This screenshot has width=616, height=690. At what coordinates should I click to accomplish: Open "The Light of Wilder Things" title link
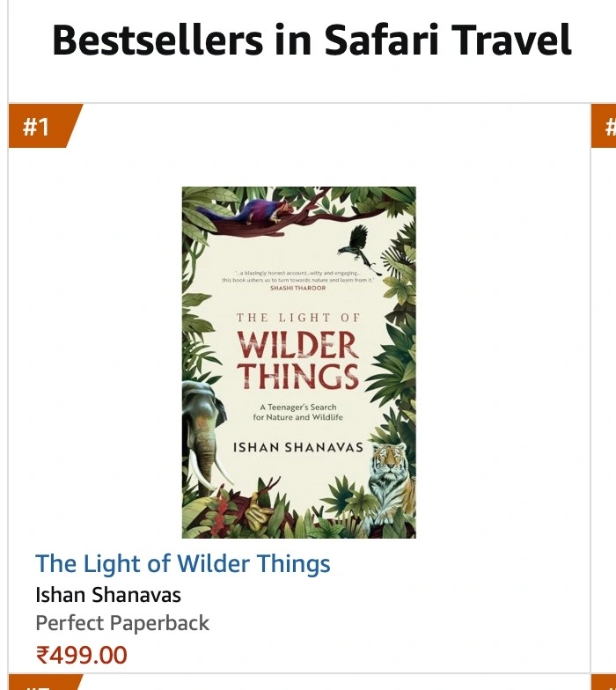183,563
